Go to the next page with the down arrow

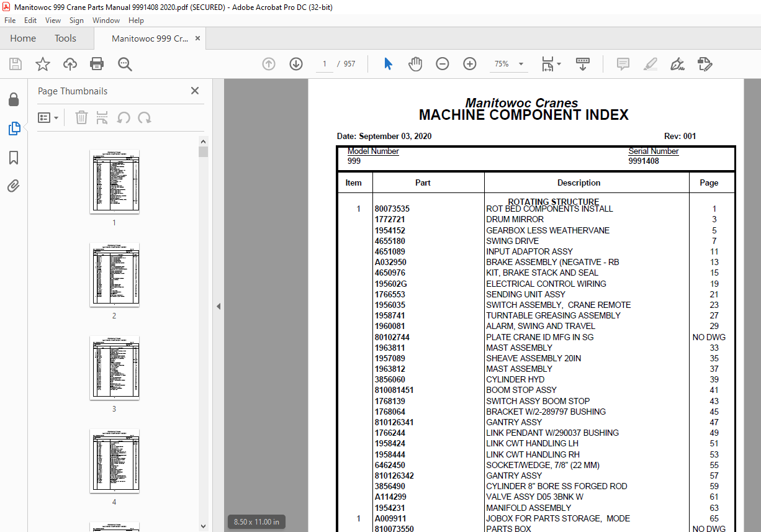[x=296, y=64]
